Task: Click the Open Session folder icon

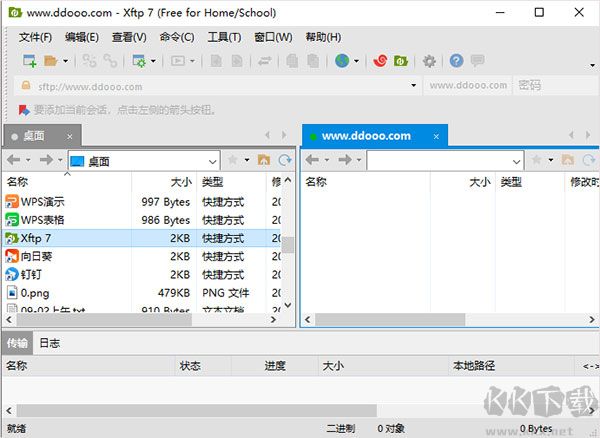Action: [50, 61]
